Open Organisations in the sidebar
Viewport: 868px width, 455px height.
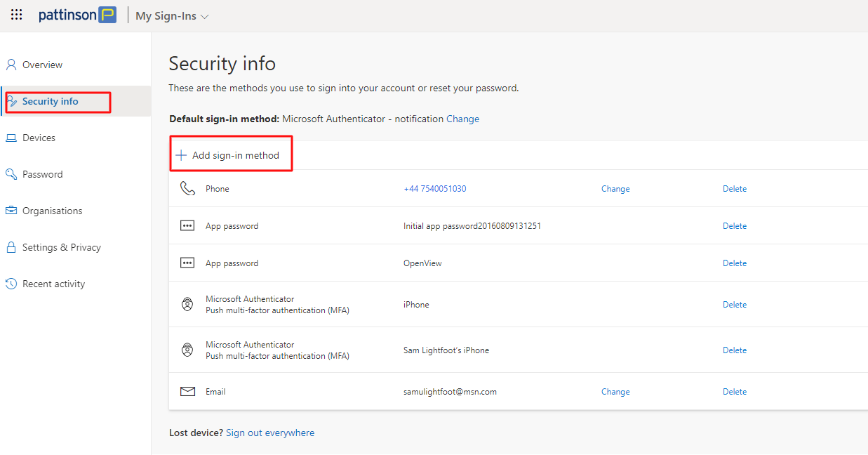(52, 211)
